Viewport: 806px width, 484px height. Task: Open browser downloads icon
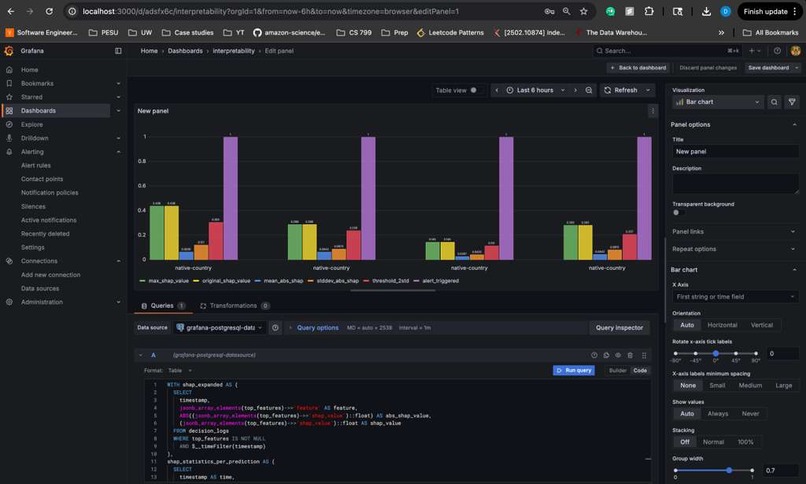coord(706,11)
